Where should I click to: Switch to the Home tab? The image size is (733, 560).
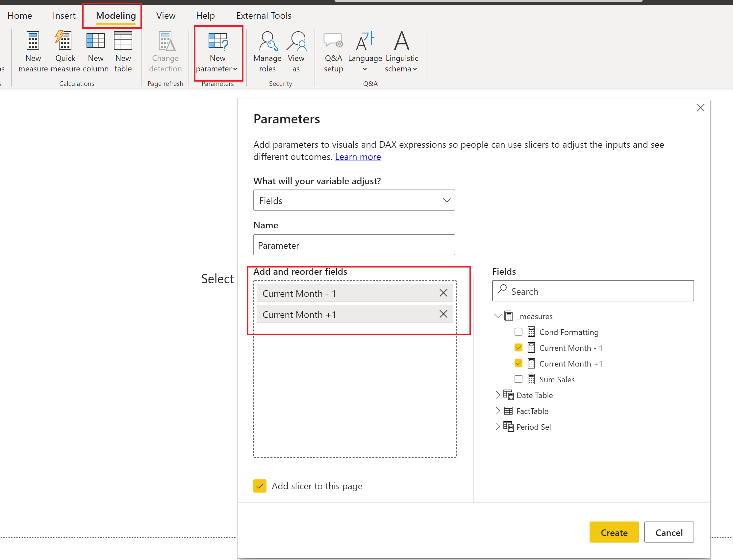(20, 15)
